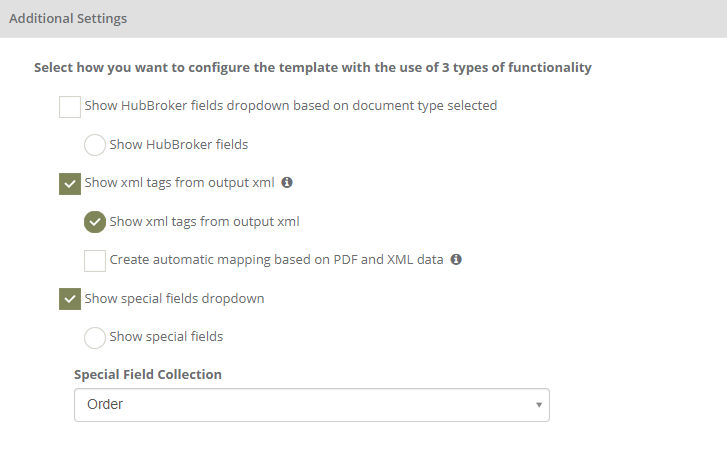727x456 pixels.
Task: Enable the HubBroker fields dropdown square checkbox
Action: click(x=70, y=107)
